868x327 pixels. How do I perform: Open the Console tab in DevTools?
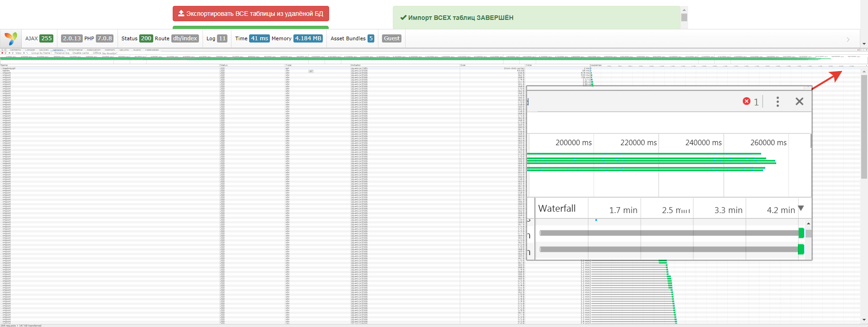coord(30,50)
